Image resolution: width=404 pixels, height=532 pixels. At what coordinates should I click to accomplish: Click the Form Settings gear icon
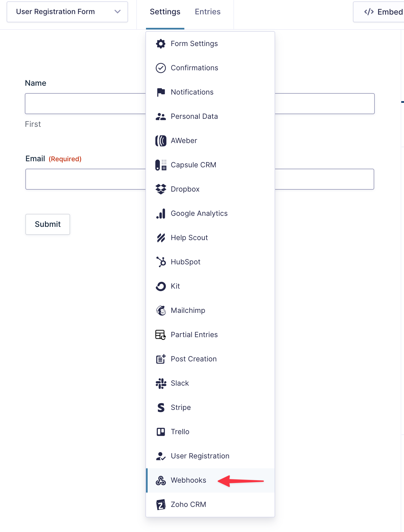[x=161, y=44]
